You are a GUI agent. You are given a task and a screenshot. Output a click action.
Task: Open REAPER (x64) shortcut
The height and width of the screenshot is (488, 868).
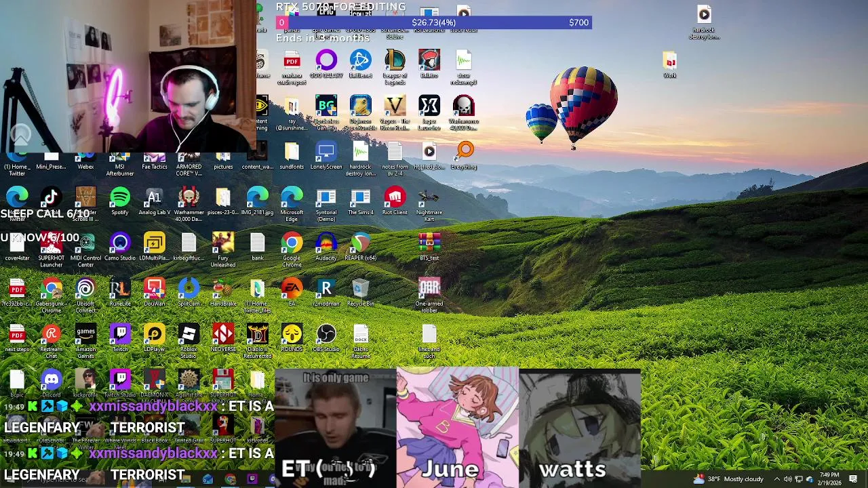pyautogui.click(x=361, y=247)
